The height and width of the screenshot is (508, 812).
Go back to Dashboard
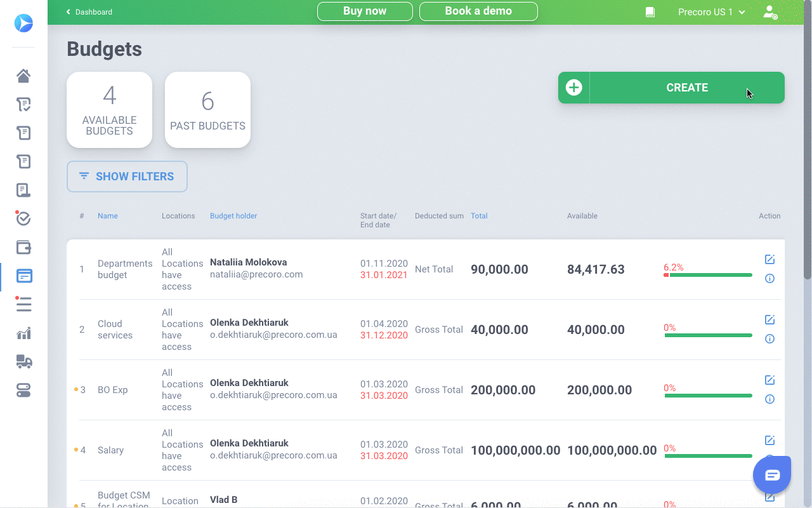(89, 12)
